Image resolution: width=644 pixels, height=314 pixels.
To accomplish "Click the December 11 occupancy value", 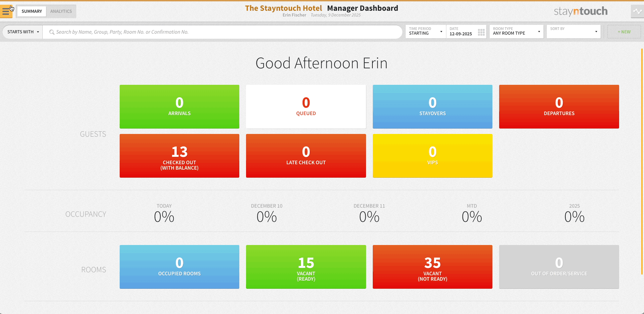I will pyautogui.click(x=369, y=217).
